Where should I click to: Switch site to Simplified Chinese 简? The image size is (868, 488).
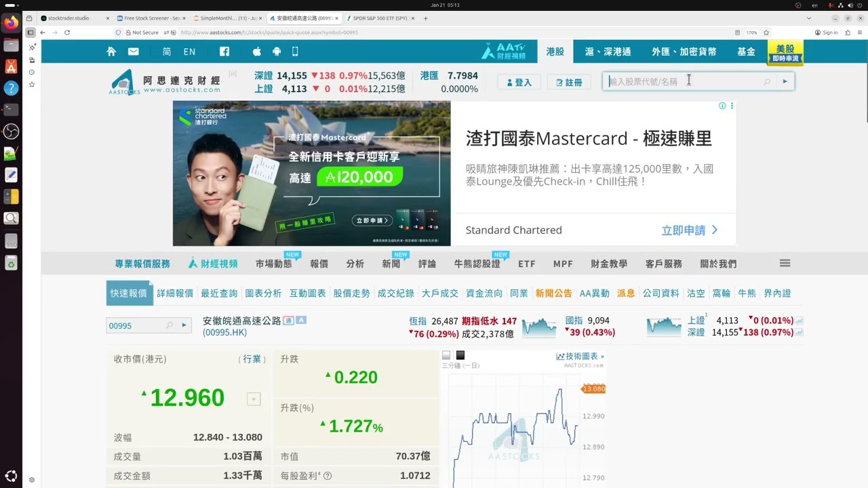point(167,52)
